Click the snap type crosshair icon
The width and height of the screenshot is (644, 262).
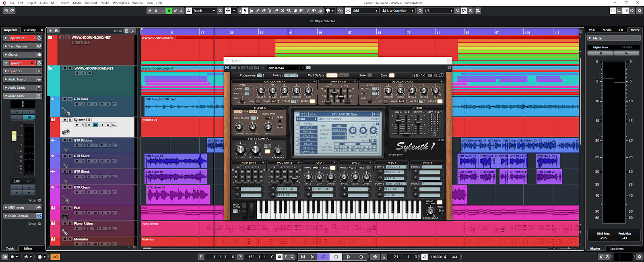[x=348, y=10]
